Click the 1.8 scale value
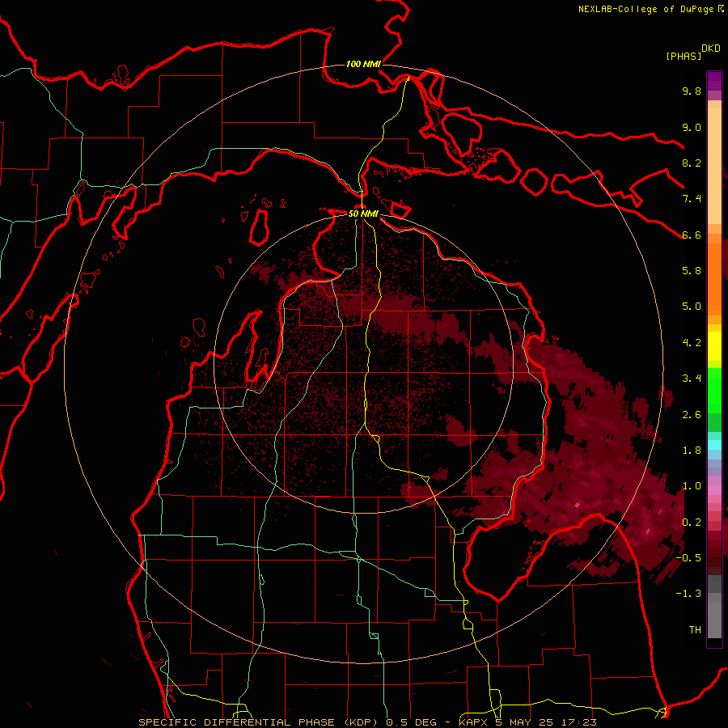The width and height of the screenshot is (728, 728). tap(692, 451)
